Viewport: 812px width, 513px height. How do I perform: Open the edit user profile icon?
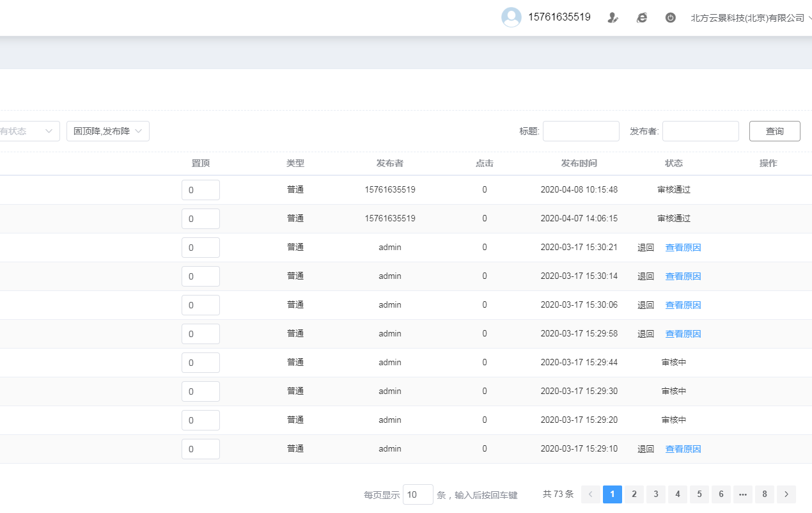613,18
